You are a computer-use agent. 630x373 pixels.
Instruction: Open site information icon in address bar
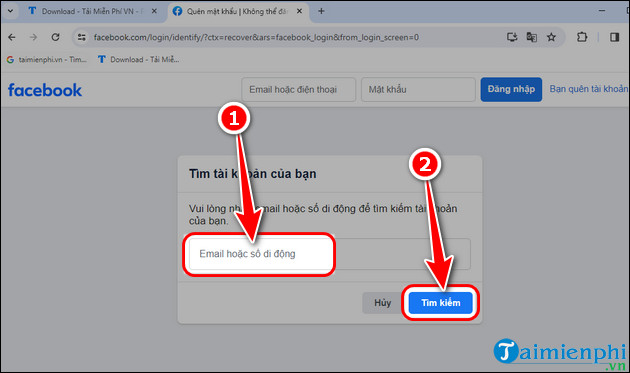82,37
